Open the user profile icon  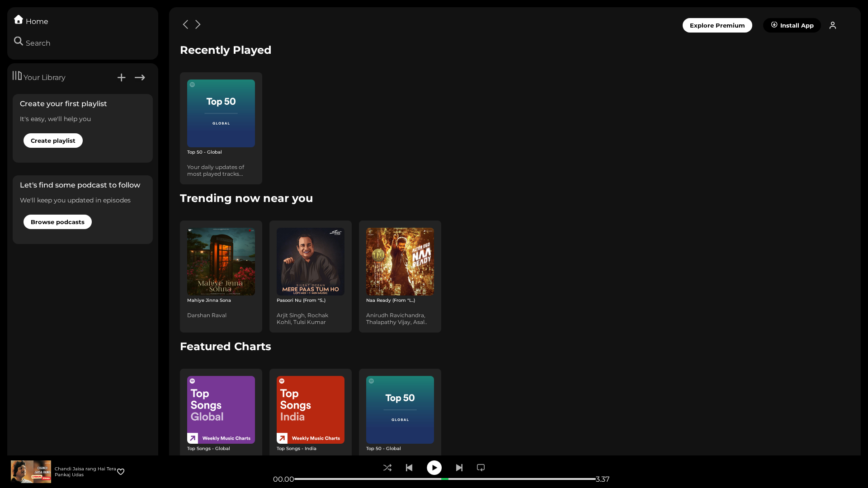pos(833,25)
